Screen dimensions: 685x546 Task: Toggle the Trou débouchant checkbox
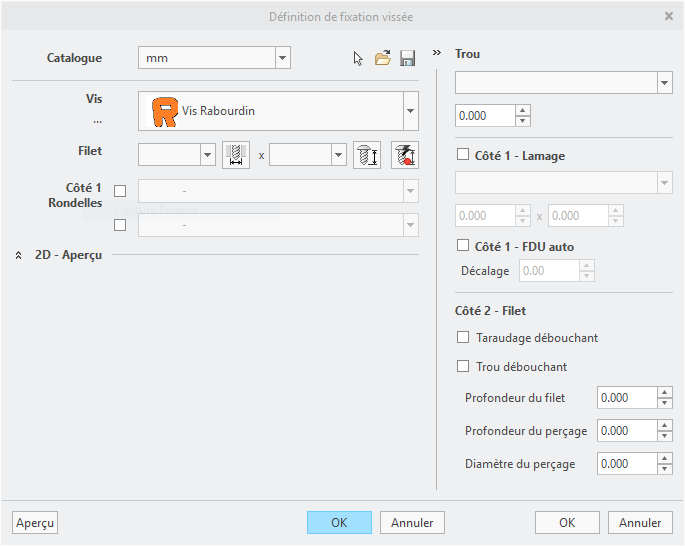[462, 367]
